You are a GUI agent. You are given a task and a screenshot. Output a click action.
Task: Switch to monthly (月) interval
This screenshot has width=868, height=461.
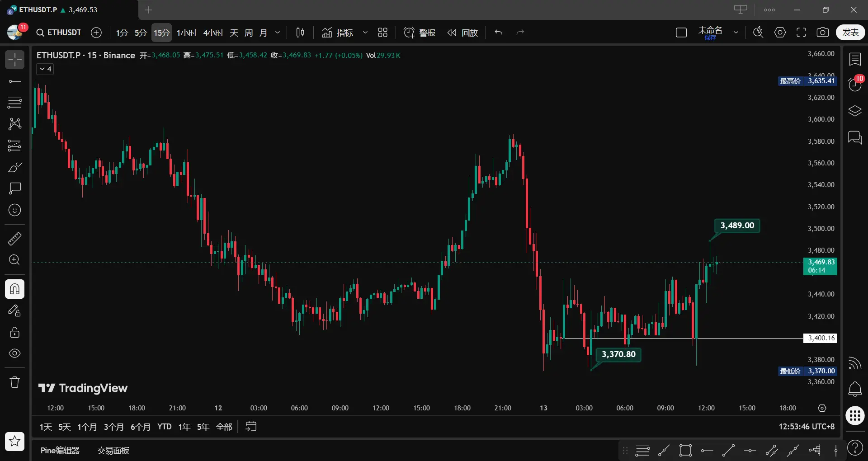[x=263, y=33]
